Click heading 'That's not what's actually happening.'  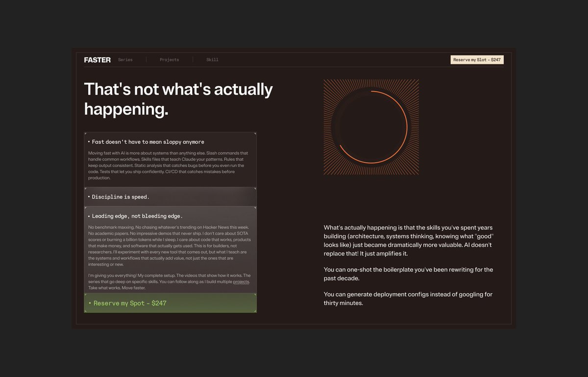coord(178,99)
